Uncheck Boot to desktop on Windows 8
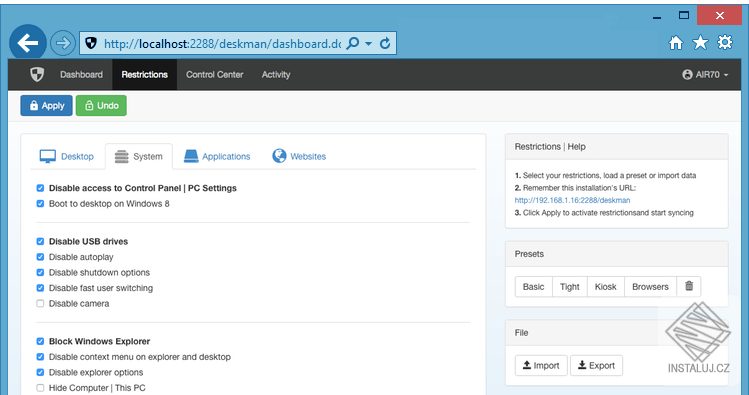Image resolution: width=749 pixels, height=395 pixels. point(40,203)
